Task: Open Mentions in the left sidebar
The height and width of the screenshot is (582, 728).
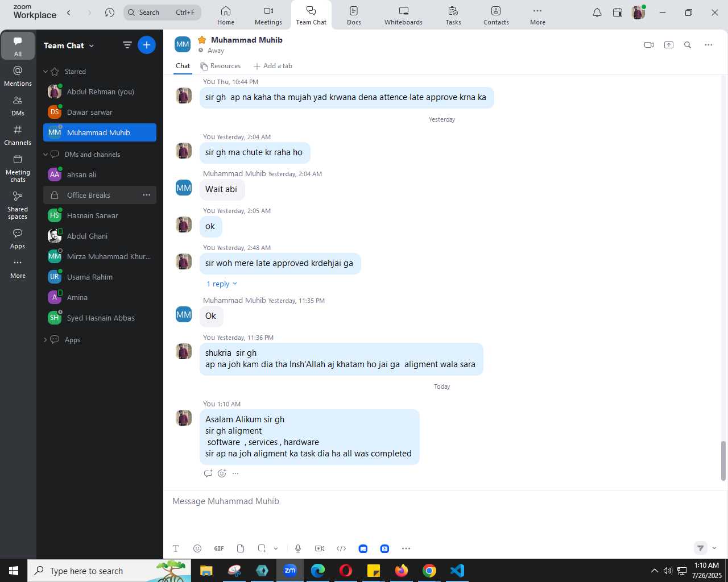Action: (x=18, y=76)
